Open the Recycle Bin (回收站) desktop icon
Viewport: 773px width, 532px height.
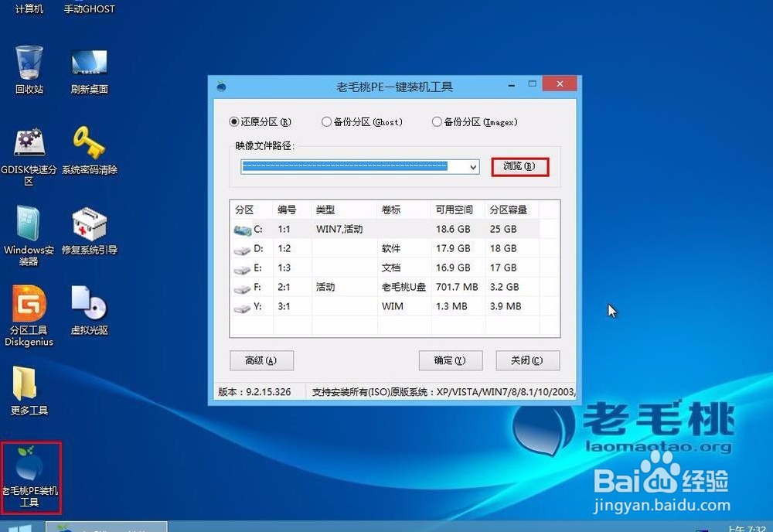pos(29,69)
